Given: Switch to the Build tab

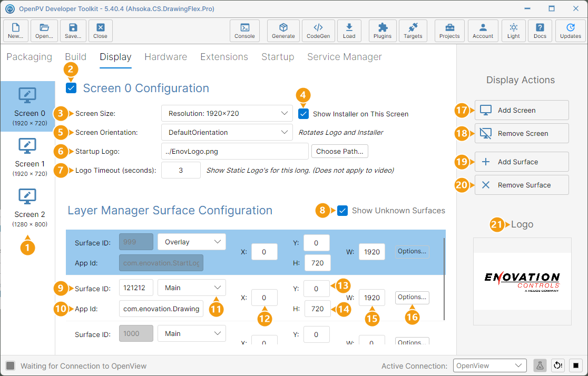Looking at the screenshot, I should pyautogui.click(x=76, y=57).
